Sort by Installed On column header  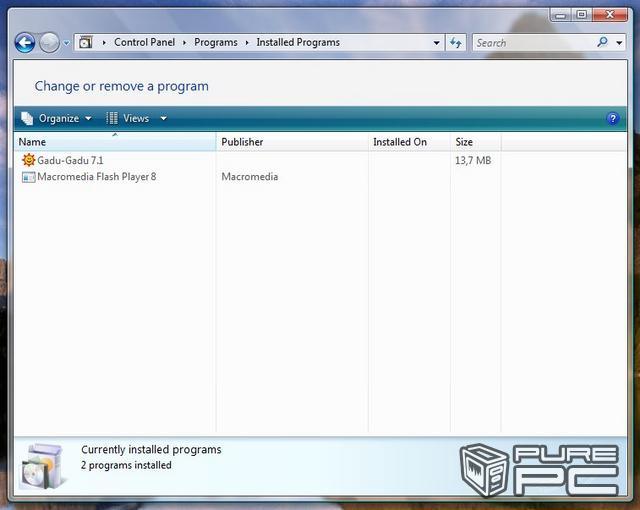tap(409, 142)
